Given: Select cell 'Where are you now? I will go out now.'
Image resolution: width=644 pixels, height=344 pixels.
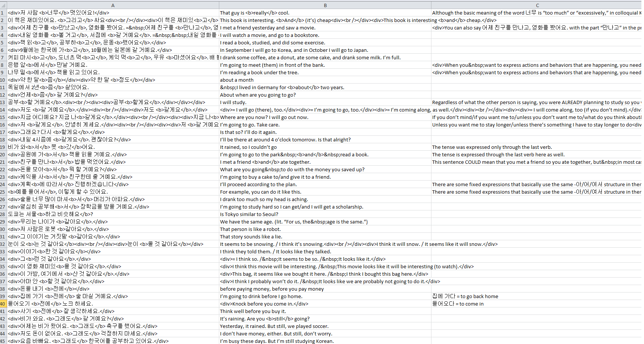Looking at the screenshot, I should tap(325, 117).
